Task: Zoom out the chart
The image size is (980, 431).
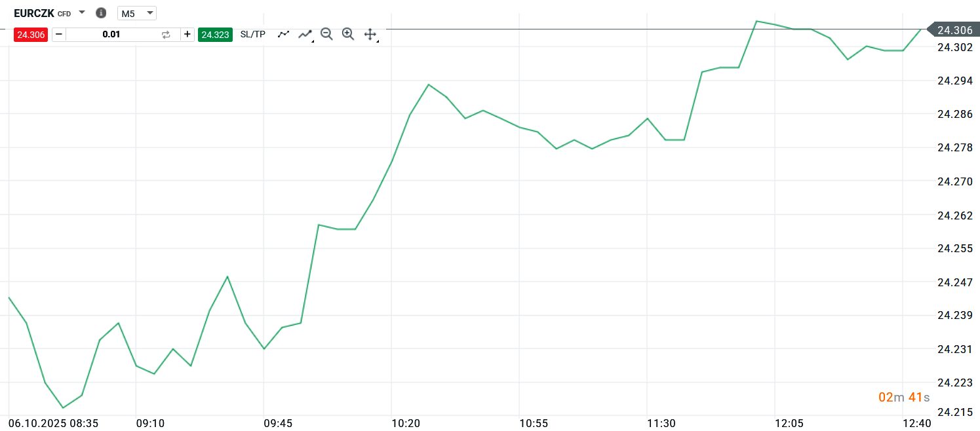Action: pyautogui.click(x=326, y=35)
